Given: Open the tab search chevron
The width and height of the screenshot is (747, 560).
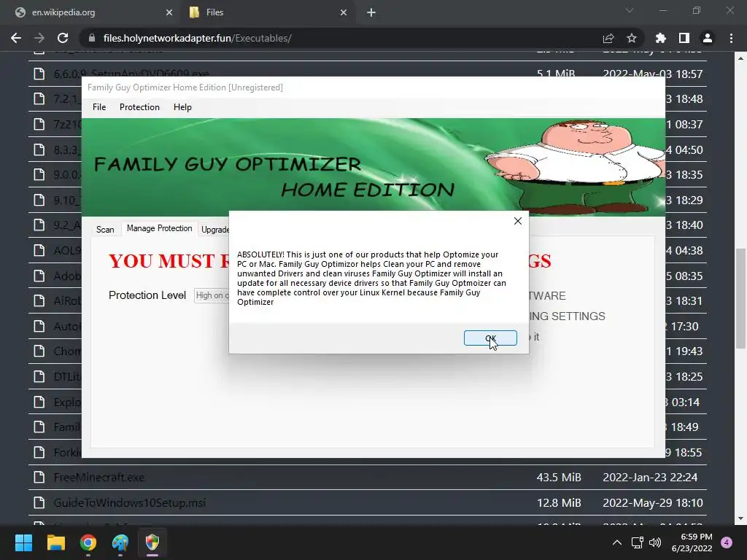Looking at the screenshot, I should coord(630,10).
